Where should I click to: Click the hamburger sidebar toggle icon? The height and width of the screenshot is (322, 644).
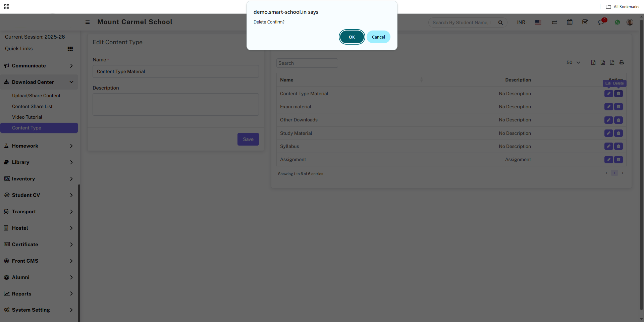click(88, 22)
